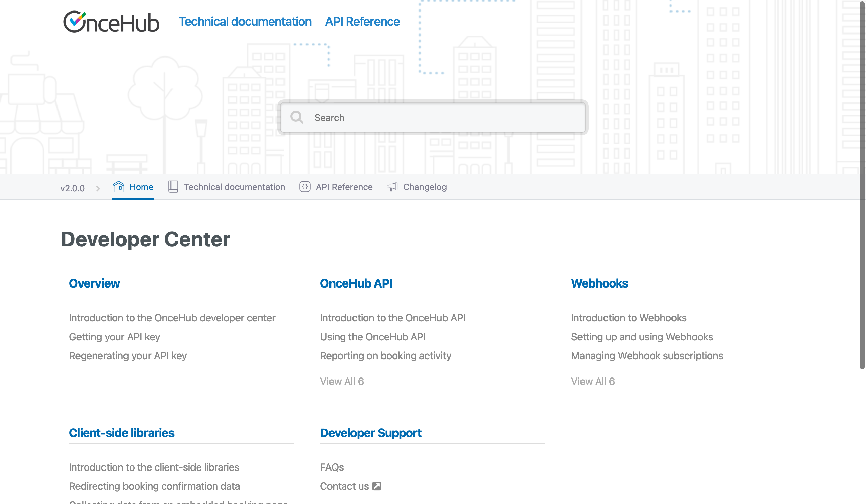The image size is (866, 504).
Task: Click the search magnifier icon
Action: pos(297,117)
